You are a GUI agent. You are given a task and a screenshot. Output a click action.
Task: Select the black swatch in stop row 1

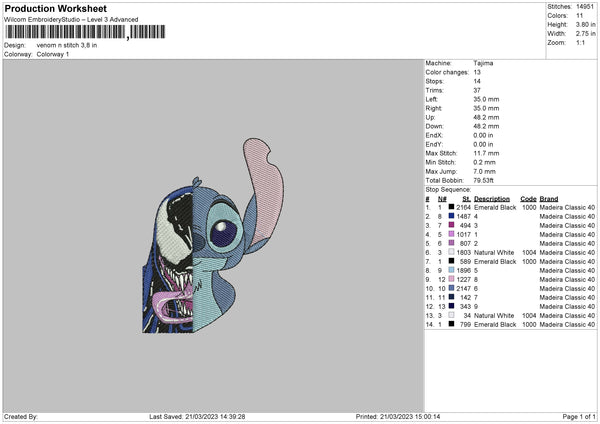coord(452,207)
